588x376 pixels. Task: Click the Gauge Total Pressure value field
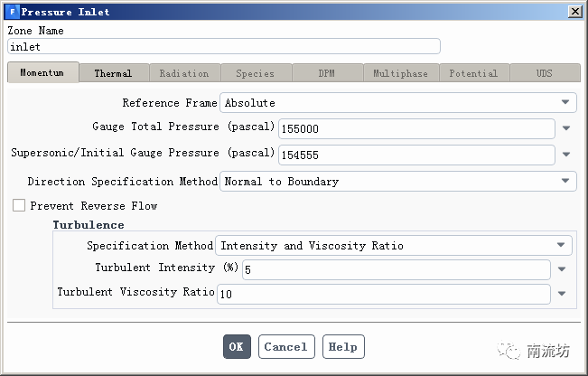(416, 129)
